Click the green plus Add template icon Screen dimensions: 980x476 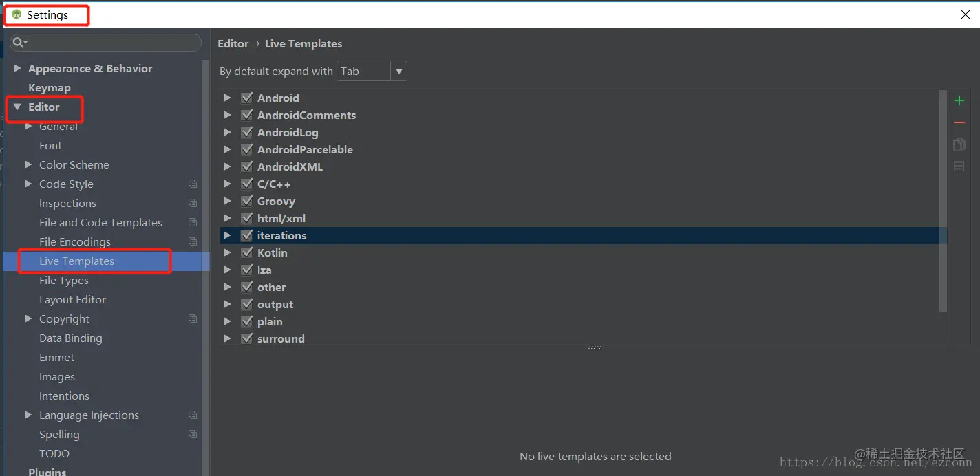[x=959, y=101]
